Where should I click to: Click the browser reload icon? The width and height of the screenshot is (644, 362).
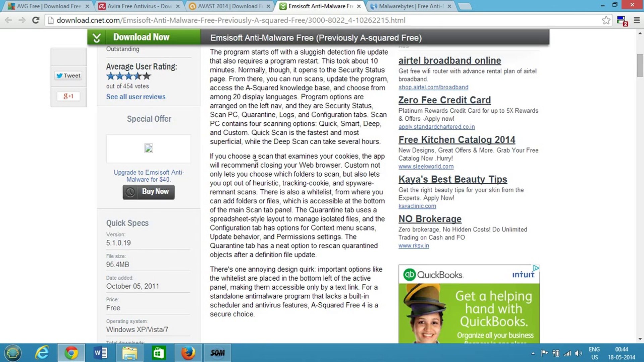point(36,20)
